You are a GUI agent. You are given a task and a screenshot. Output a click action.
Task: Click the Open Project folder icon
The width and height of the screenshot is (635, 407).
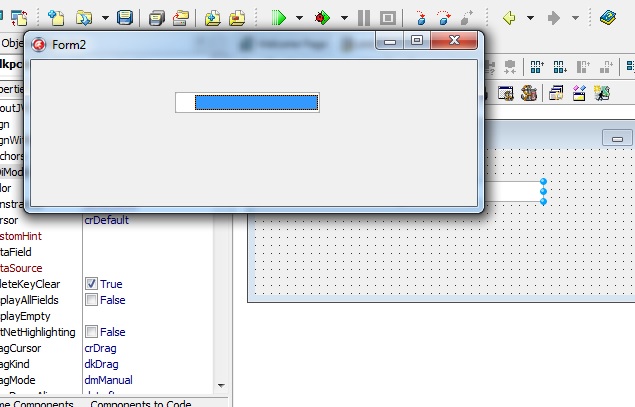pos(179,18)
